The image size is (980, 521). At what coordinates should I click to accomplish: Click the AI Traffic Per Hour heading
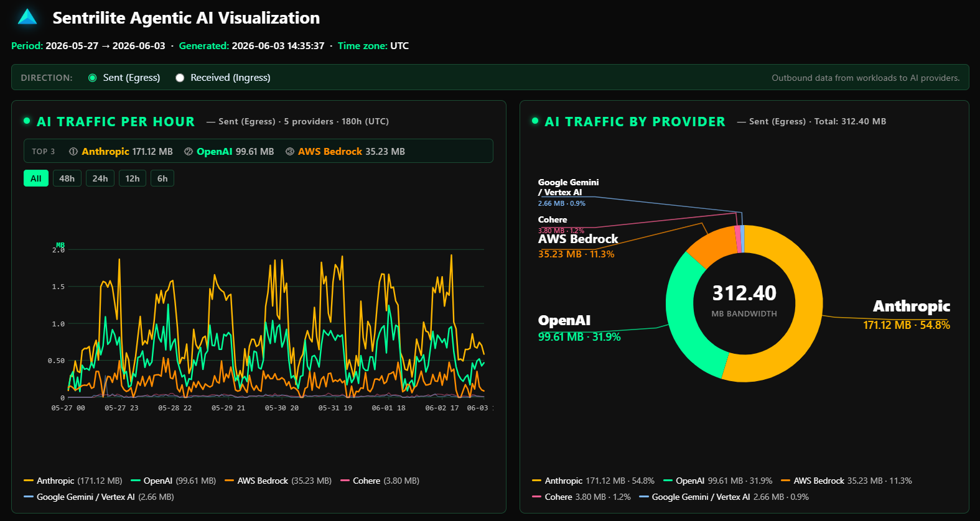116,122
